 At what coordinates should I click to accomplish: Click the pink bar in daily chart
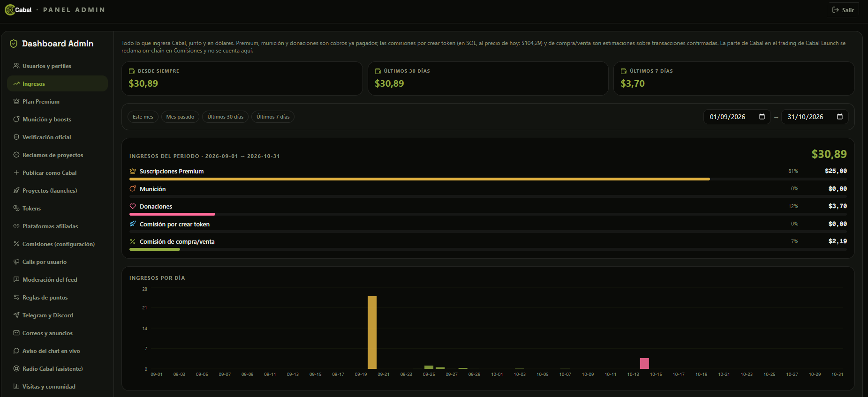pos(644,363)
